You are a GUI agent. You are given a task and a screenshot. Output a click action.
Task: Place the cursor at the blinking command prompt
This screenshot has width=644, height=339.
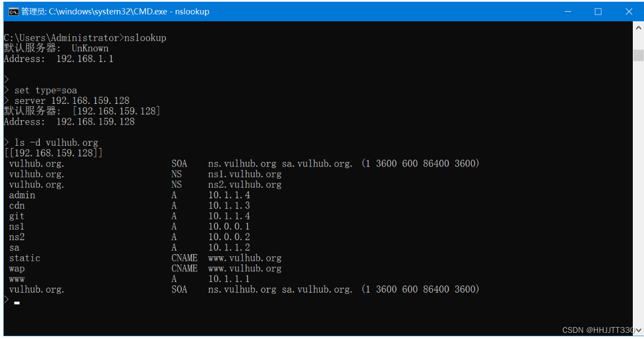click(x=17, y=303)
